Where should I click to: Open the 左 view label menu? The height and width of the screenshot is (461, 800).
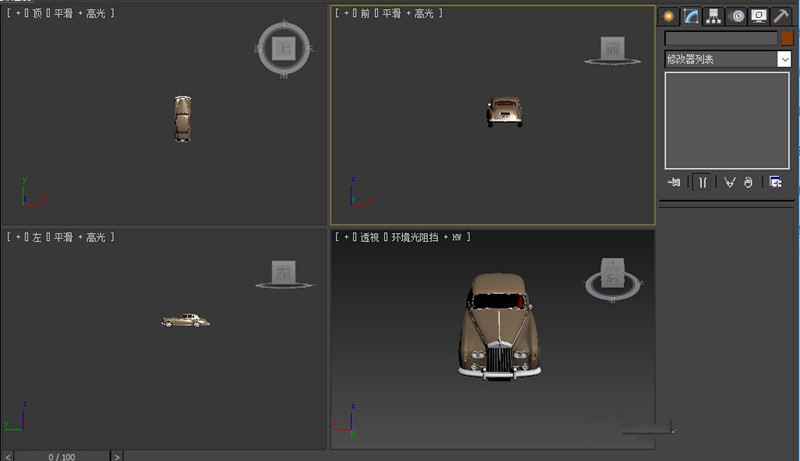(37, 237)
